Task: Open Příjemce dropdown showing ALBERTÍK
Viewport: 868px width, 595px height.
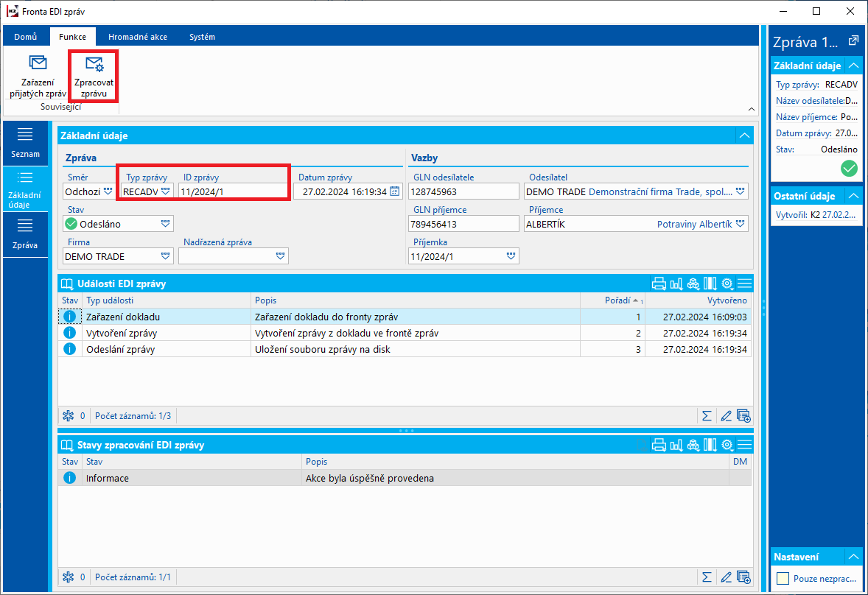Action: [x=740, y=224]
